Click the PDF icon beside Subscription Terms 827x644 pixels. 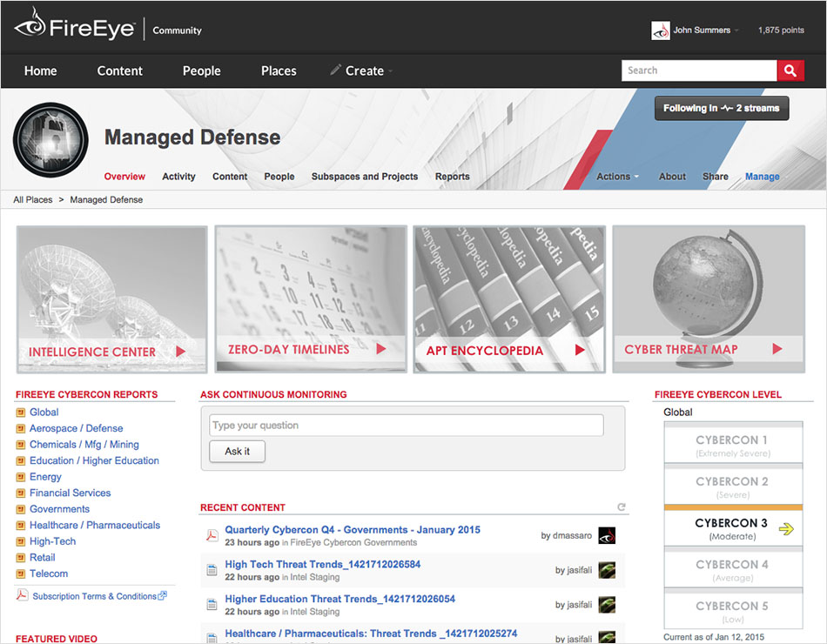[x=22, y=595]
